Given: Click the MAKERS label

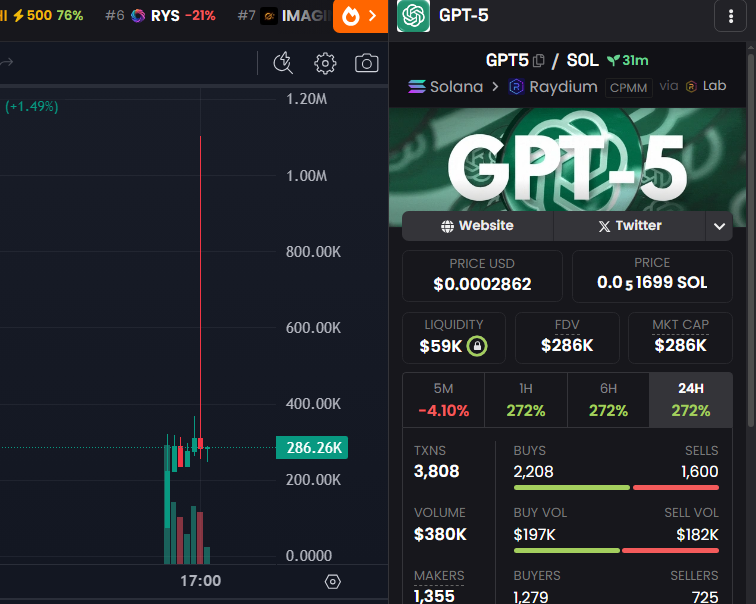Looking at the screenshot, I should (x=439, y=576).
